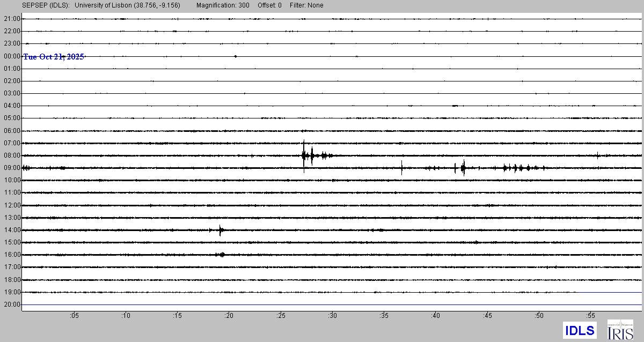Click the :55 minute axis label
Image resolution: width=644 pixels, height=342 pixels.
[x=590, y=315]
